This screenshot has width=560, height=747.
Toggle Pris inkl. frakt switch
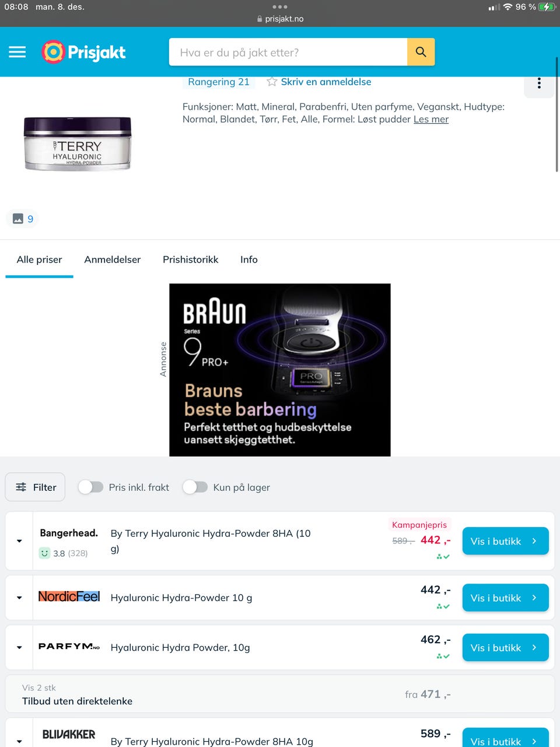pos(90,487)
